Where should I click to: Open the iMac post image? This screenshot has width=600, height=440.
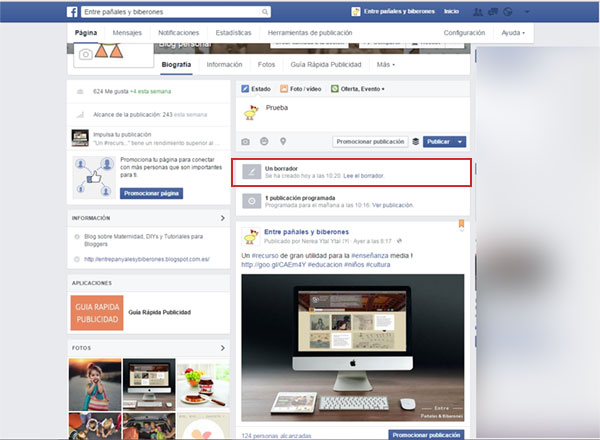pos(353,348)
